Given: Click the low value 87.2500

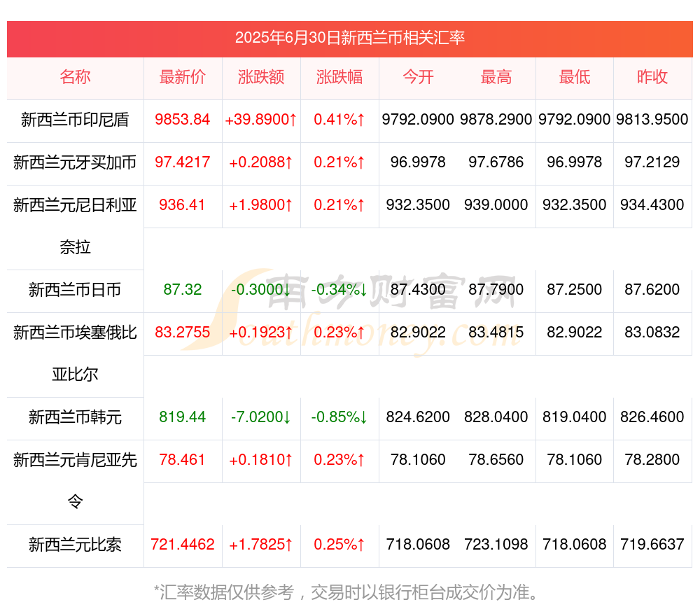Looking at the screenshot, I should coord(575,289).
